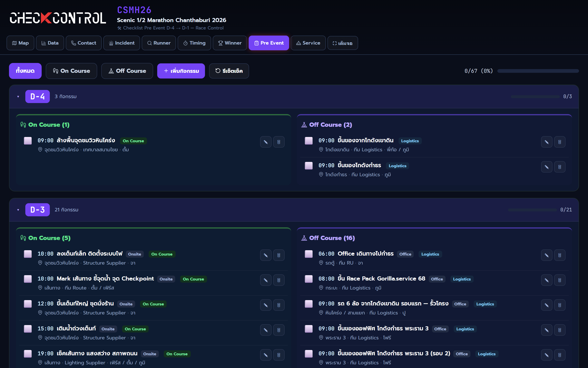Image resolution: width=588 pixels, height=368 pixels.
Task: Delete the เติมน้ำถ่วงเต็นท์ task
Action: coord(279,330)
